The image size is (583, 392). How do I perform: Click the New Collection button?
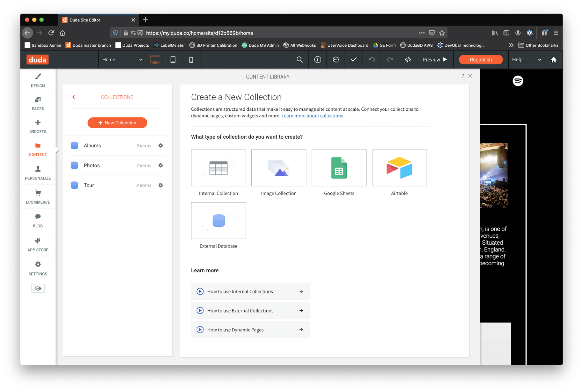117,123
